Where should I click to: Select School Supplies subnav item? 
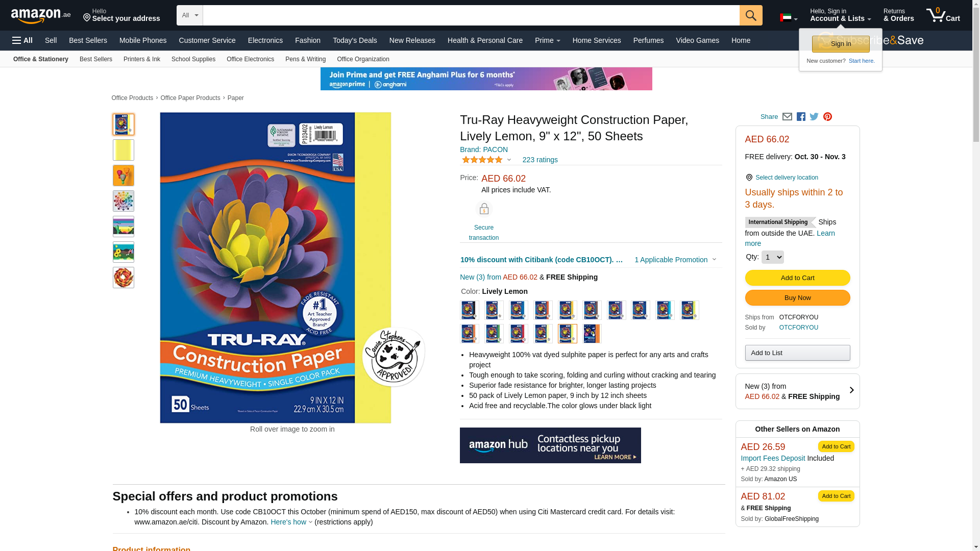point(193,59)
